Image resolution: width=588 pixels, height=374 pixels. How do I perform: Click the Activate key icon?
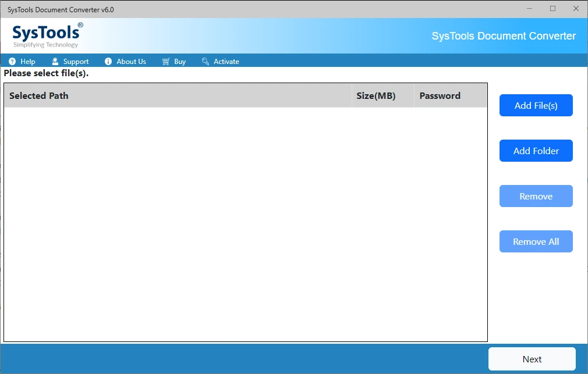point(206,62)
